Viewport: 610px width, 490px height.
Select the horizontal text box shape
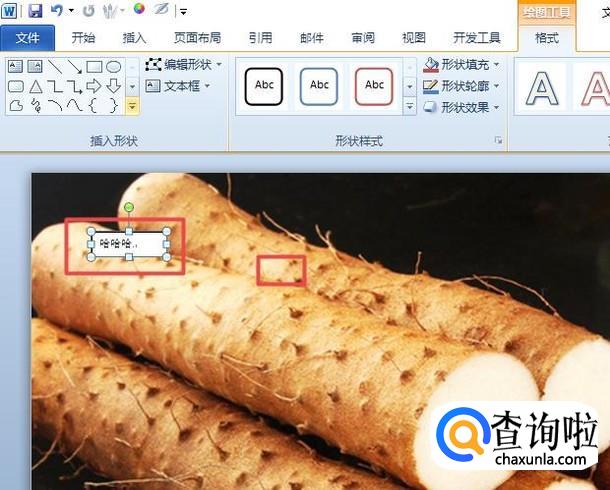point(16,66)
